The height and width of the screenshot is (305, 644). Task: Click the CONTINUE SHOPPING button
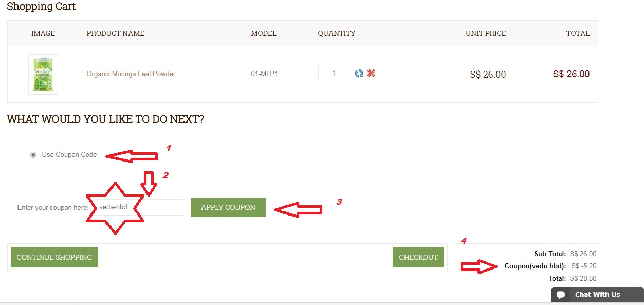click(x=54, y=257)
